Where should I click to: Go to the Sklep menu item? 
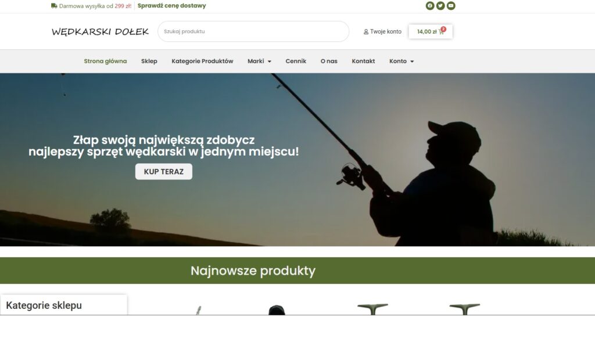(149, 61)
